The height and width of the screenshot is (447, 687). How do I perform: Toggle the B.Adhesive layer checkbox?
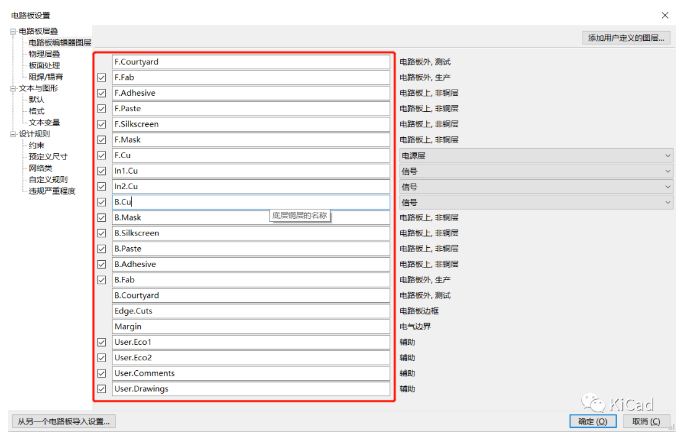click(x=102, y=264)
